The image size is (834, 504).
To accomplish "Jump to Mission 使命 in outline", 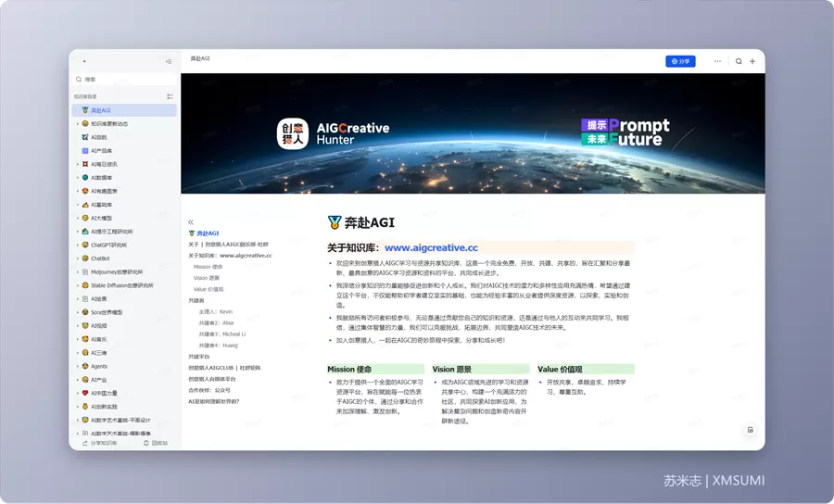I will click(208, 267).
